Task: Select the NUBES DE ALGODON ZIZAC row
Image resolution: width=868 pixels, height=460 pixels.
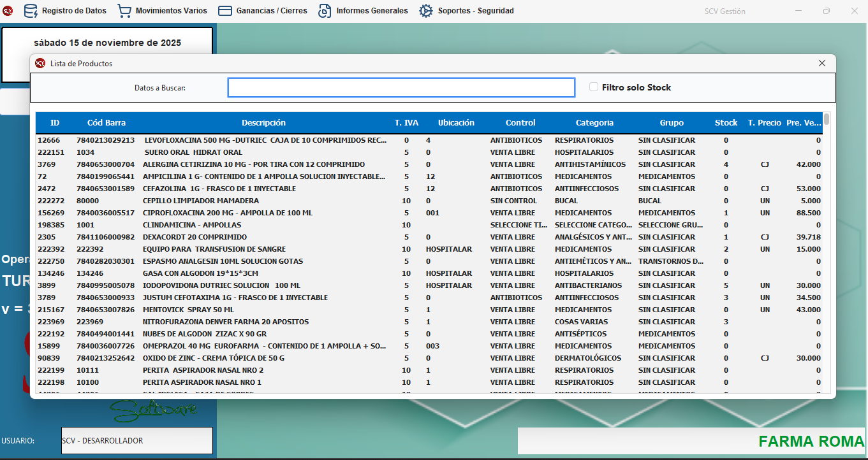Action: 429,334
